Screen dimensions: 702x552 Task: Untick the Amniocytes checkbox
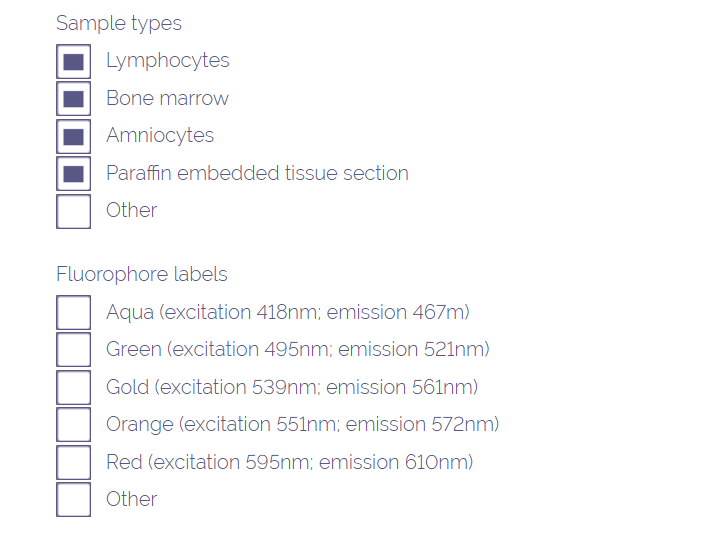click(x=73, y=136)
